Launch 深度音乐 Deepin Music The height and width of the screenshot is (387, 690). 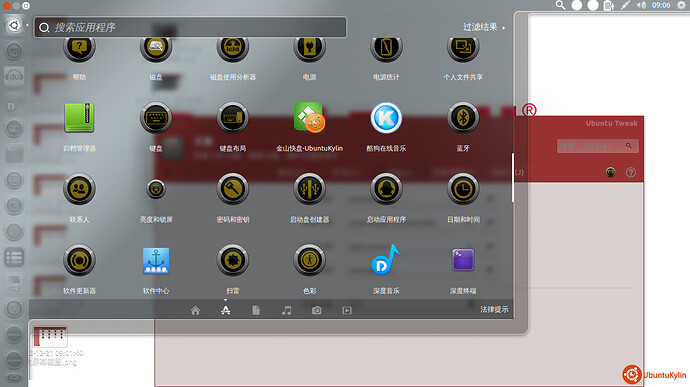pyautogui.click(x=386, y=260)
